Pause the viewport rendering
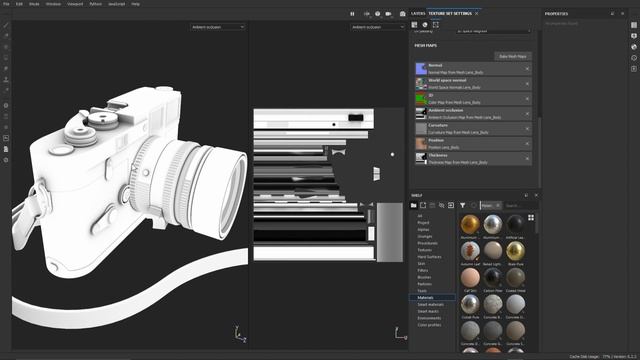 [x=352, y=14]
